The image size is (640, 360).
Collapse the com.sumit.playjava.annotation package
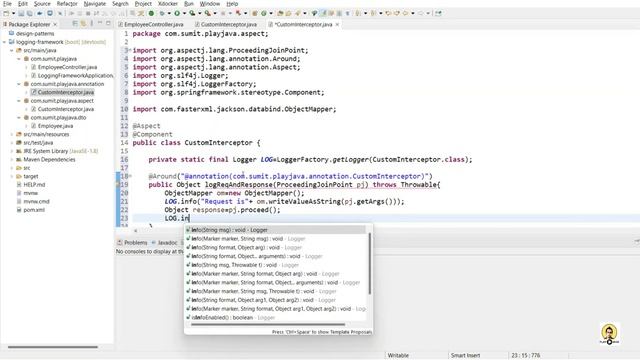pos(19,84)
